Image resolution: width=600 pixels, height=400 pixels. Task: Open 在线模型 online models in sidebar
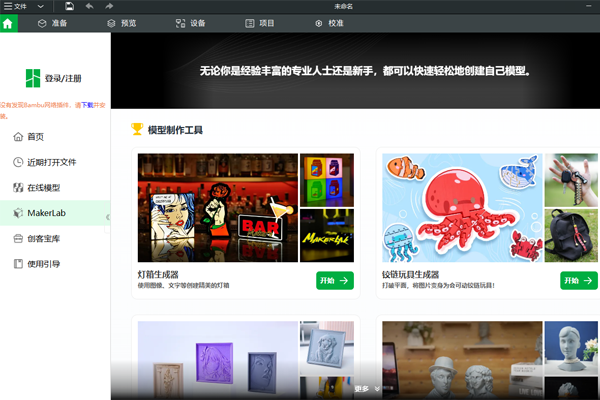coord(43,187)
